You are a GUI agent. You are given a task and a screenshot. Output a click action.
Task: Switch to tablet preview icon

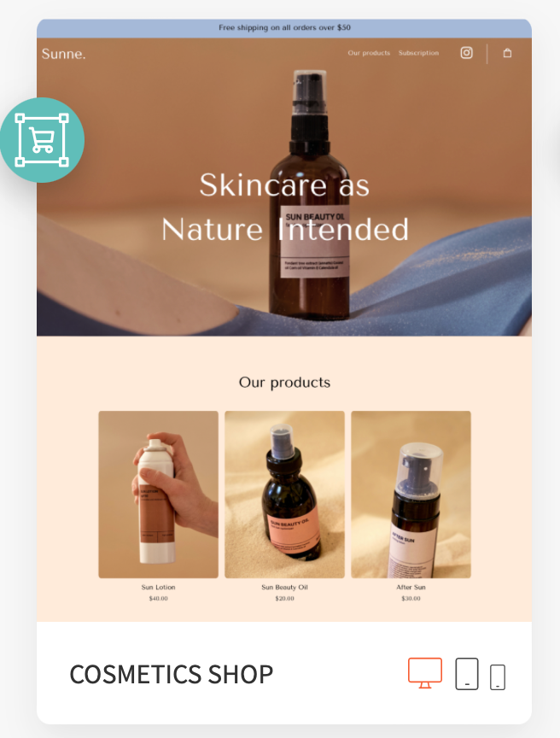click(466, 674)
